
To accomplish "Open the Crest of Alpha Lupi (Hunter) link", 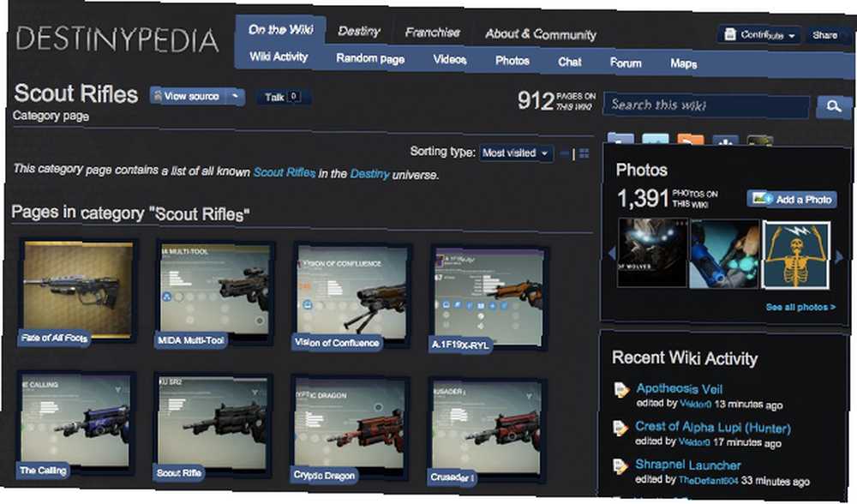I will click(713, 427).
